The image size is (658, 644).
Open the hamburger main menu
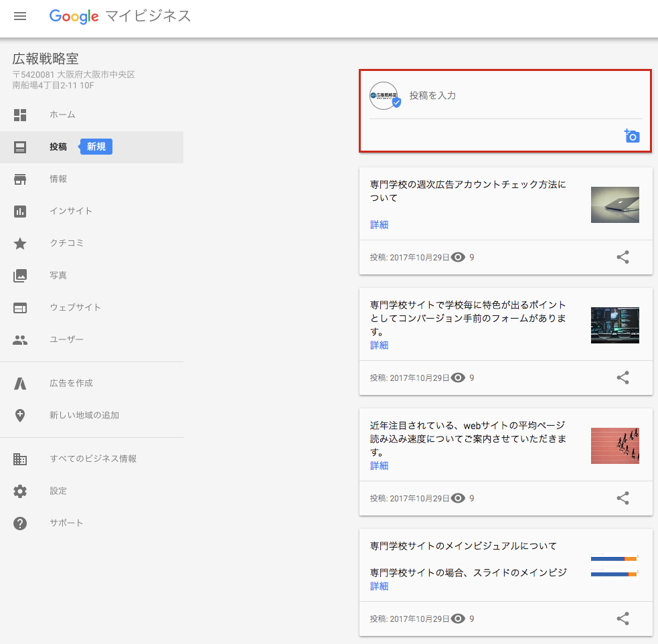[20, 16]
